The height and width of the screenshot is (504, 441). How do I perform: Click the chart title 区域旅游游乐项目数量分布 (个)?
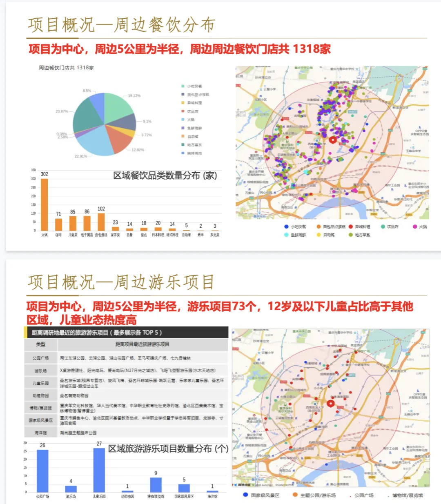(x=168, y=448)
